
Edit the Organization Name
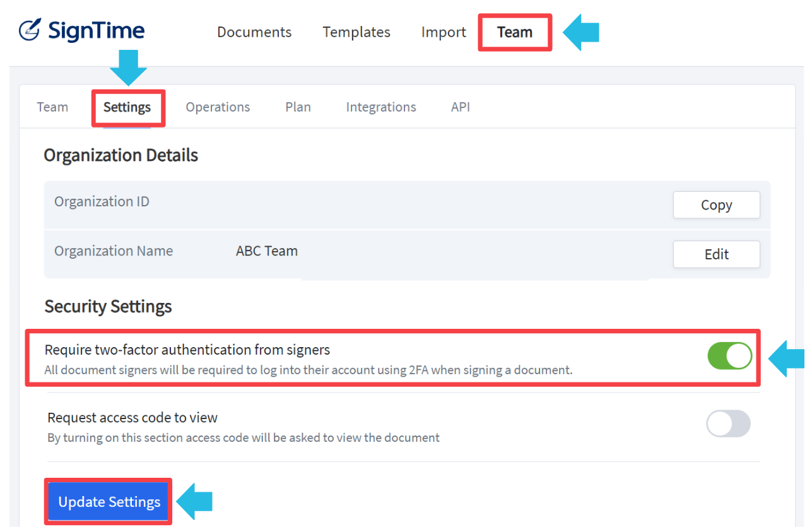716,254
